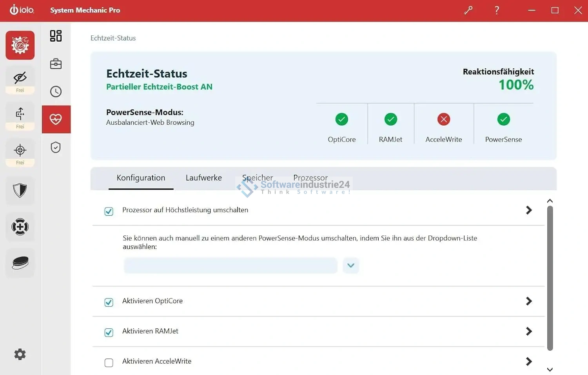
Task: Open the PowerSense mode dropdown arrow
Action: pyautogui.click(x=351, y=266)
